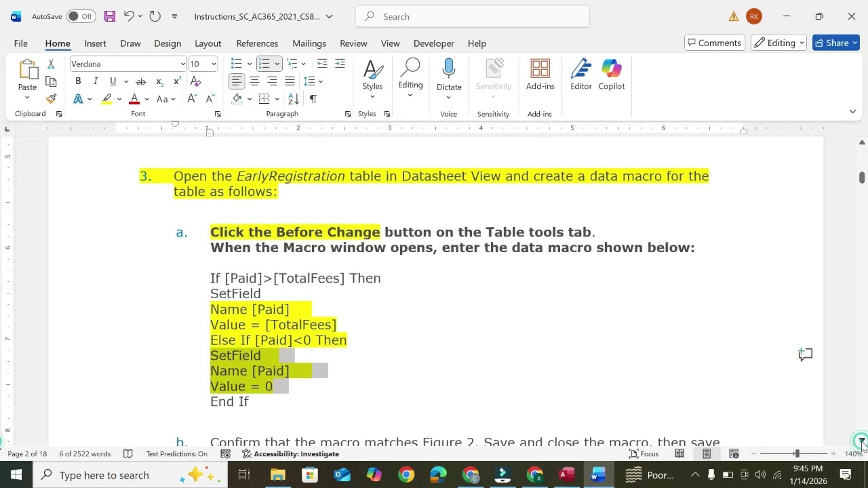Collapse the ribbon with chevron
This screenshot has width=868, height=488.
click(x=852, y=111)
